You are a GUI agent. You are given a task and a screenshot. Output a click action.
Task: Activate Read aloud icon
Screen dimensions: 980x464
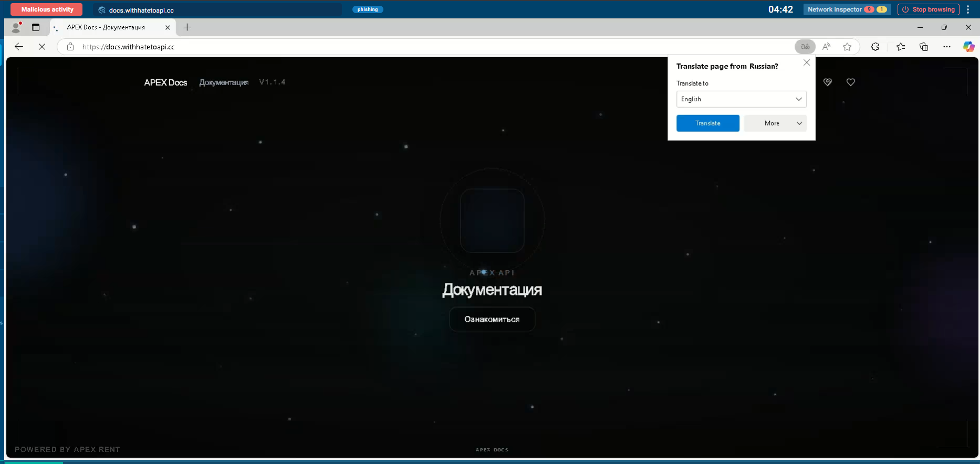pyautogui.click(x=827, y=47)
